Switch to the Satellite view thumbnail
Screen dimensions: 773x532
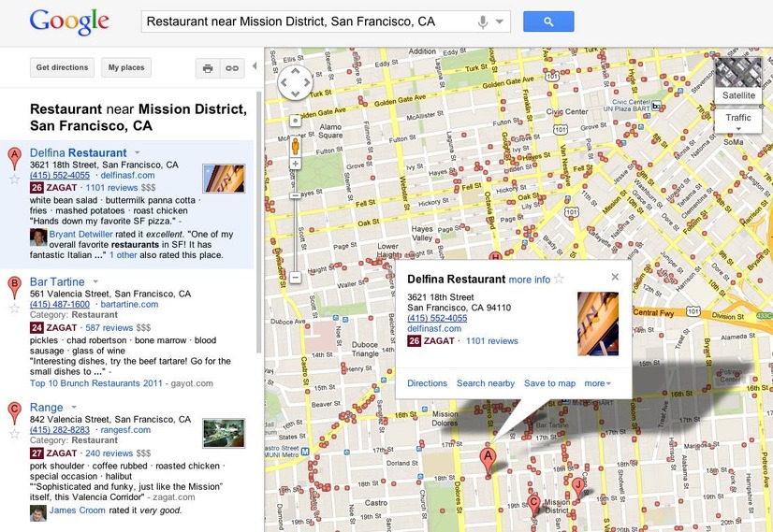(738, 79)
